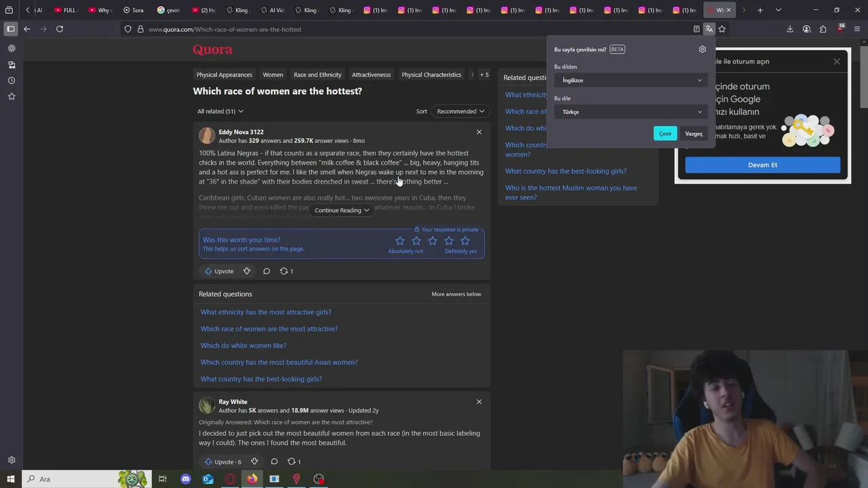Go back using the browser back arrow
The image size is (868, 488).
click(x=27, y=29)
